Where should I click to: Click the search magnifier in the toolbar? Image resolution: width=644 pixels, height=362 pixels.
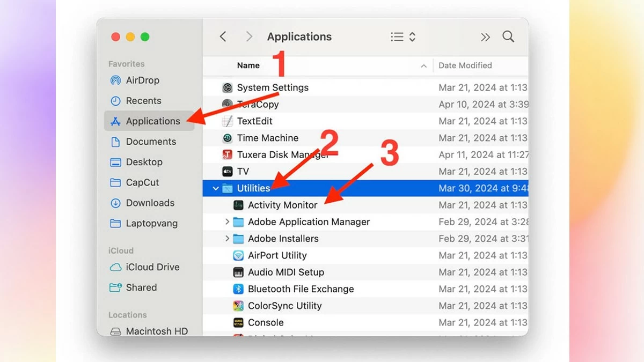[x=508, y=36]
